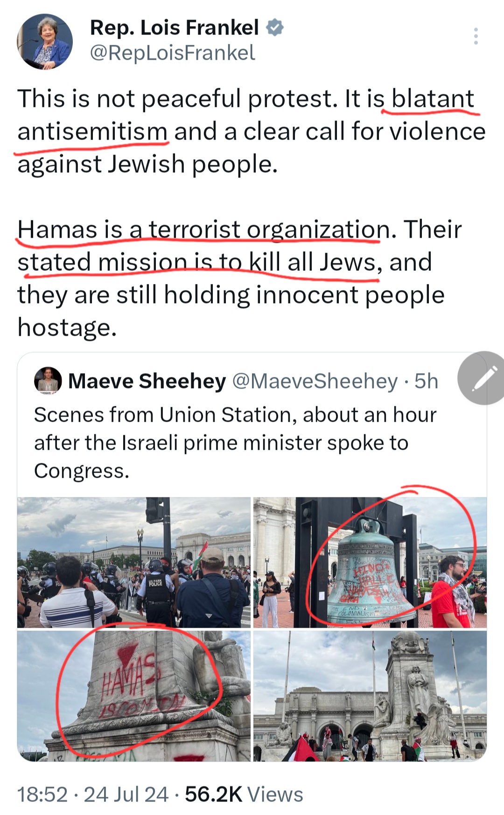504x815 pixels.
Task: Click the Rep. Lois Frankel display name
Action: tap(174, 28)
